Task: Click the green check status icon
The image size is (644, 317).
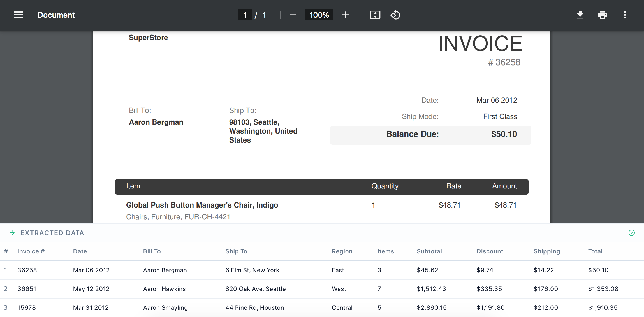Action: [x=631, y=233]
